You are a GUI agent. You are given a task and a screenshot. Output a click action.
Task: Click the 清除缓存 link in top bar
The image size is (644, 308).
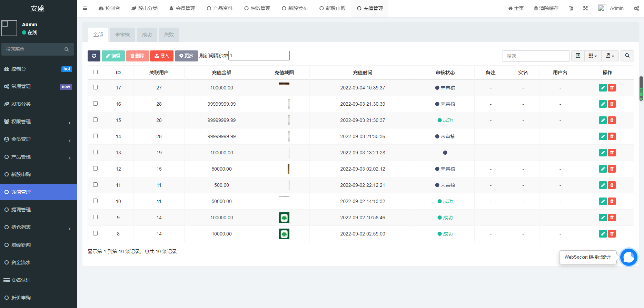[x=546, y=8]
